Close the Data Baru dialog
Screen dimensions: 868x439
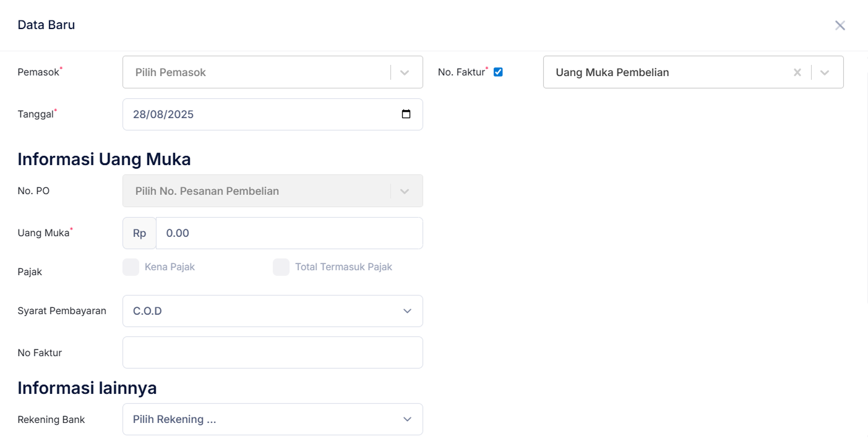[x=840, y=25]
